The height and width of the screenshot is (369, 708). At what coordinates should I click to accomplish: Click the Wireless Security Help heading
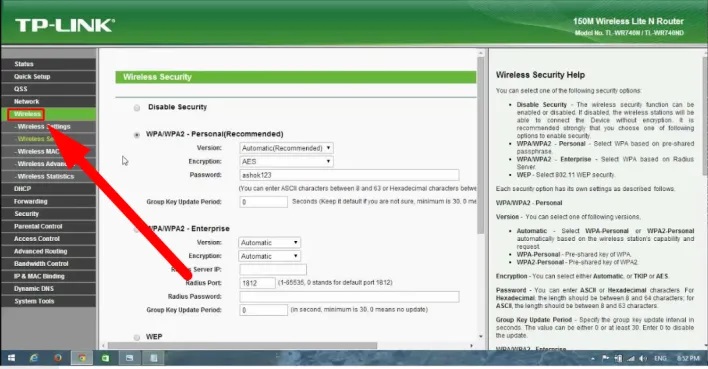coord(540,75)
